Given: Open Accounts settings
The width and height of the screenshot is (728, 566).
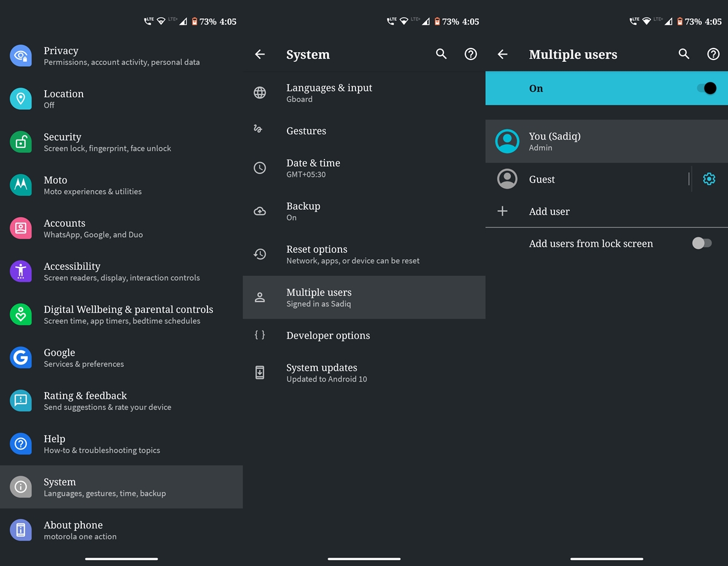Looking at the screenshot, I should [121, 228].
